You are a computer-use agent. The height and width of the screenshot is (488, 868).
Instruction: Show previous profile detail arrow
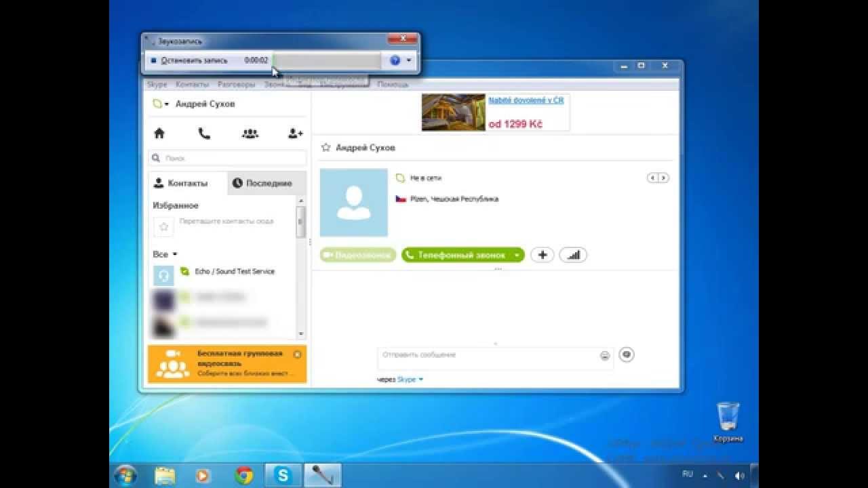652,178
